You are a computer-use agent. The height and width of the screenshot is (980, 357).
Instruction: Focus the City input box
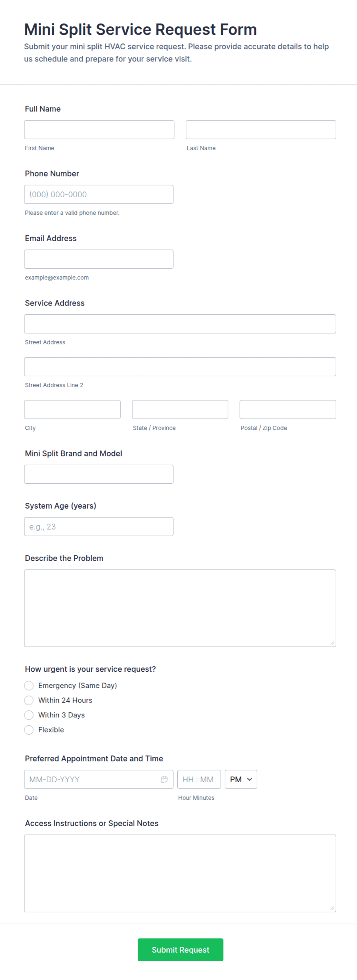tap(72, 410)
